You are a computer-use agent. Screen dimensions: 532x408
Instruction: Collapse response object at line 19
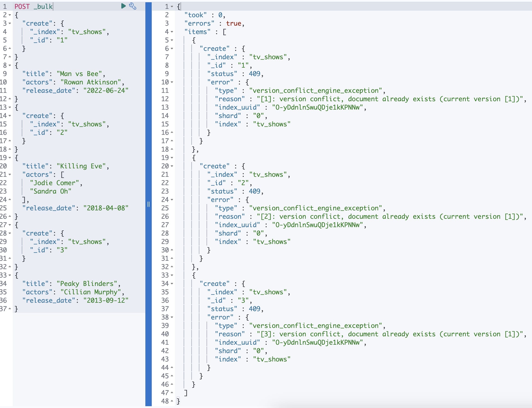click(172, 158)
